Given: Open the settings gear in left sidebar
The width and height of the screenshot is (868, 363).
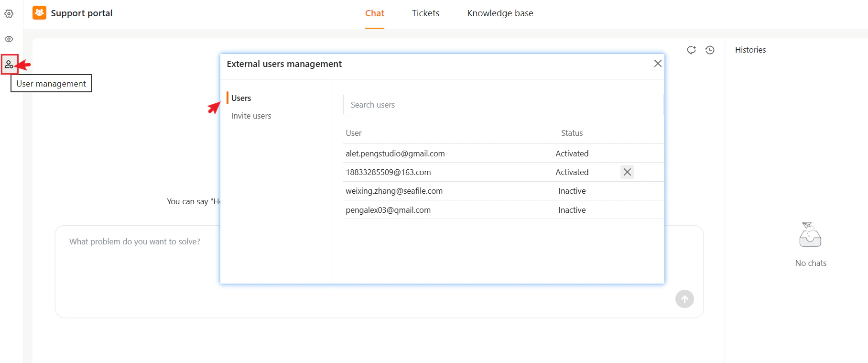Looking at the screenshot, I should click(x=9, y=14).
